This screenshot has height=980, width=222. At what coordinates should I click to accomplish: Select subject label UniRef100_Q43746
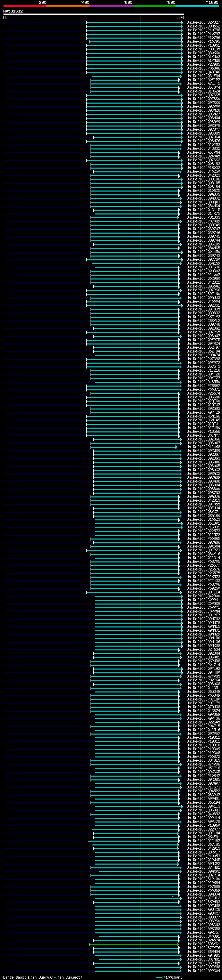click(203, 72)
